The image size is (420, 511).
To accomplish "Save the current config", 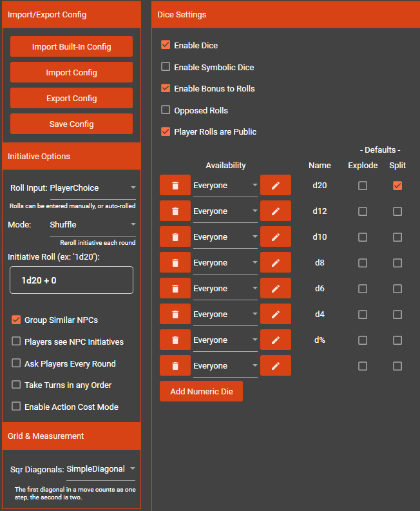I will [x=72, y=124].
